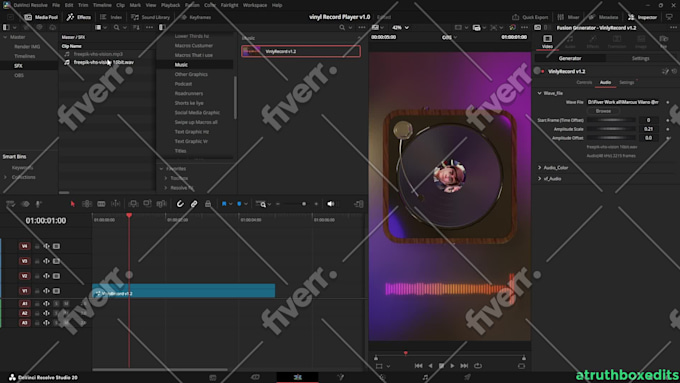Select the freepik-vho-vision 16bit.wav clip

[x=104, y=62]
